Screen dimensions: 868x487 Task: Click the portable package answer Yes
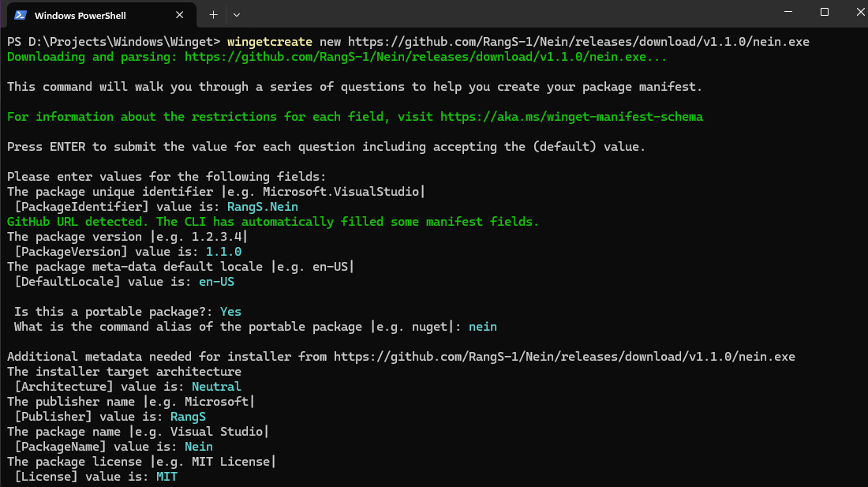click(230, 312)
